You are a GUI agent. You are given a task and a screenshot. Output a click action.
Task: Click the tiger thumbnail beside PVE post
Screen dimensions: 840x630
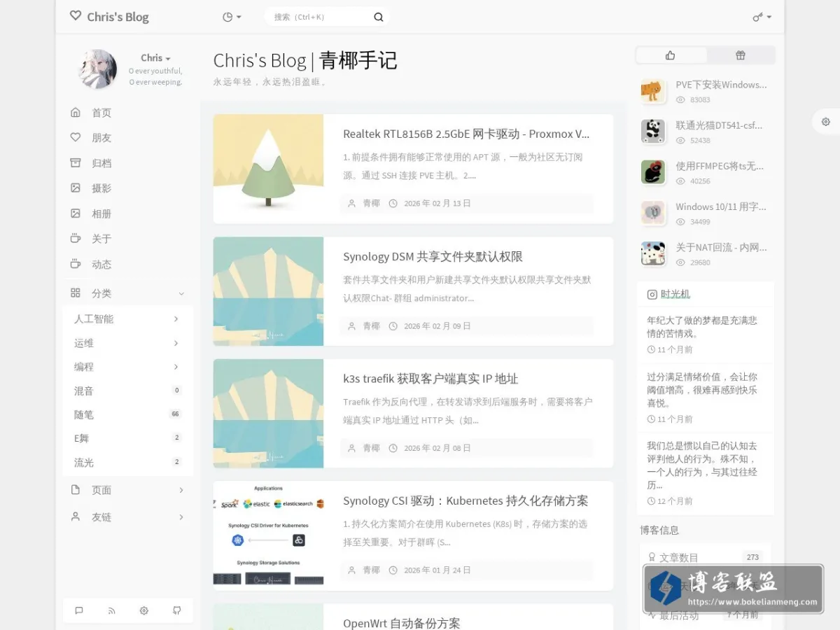click(653, 91)
